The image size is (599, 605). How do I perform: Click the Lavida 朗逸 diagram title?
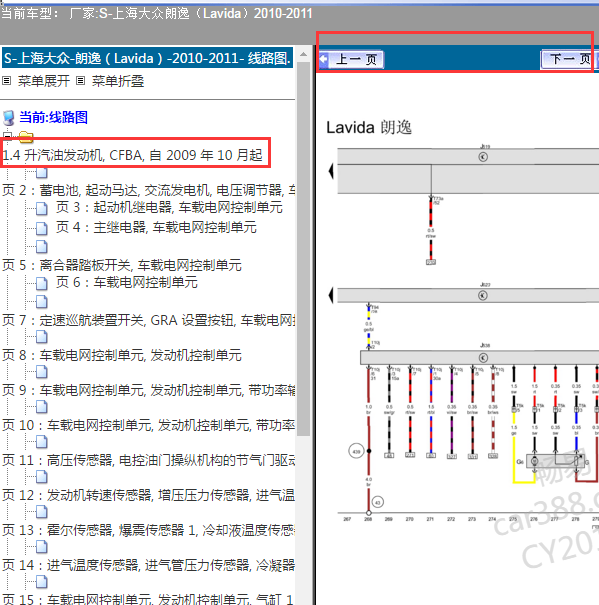pos(369,127)
